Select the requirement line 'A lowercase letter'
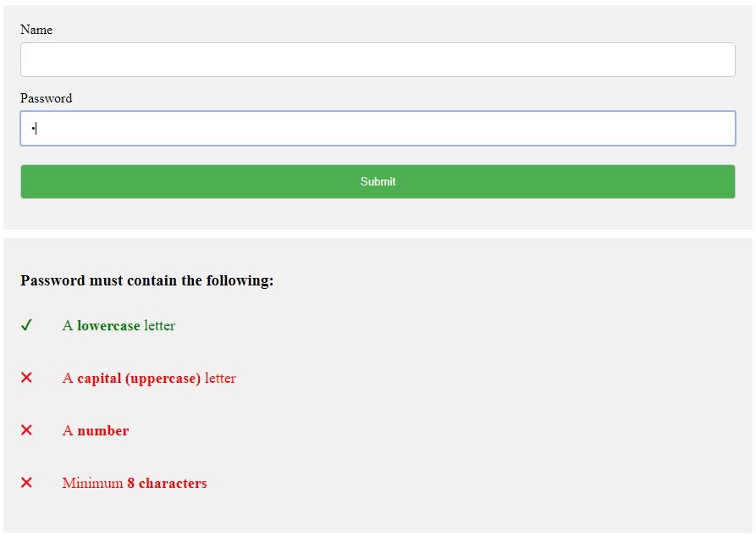Viewport: 756px width, 537px height. coord(119,325)
